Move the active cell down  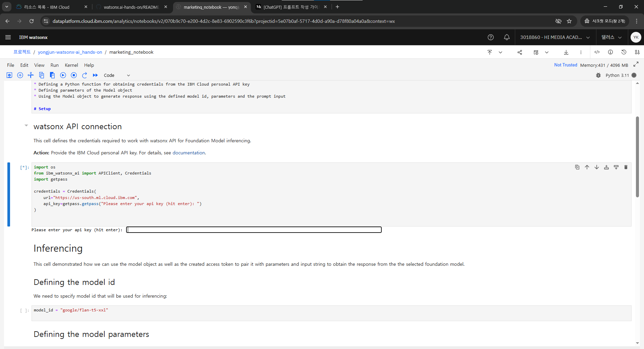coord(597,167)
